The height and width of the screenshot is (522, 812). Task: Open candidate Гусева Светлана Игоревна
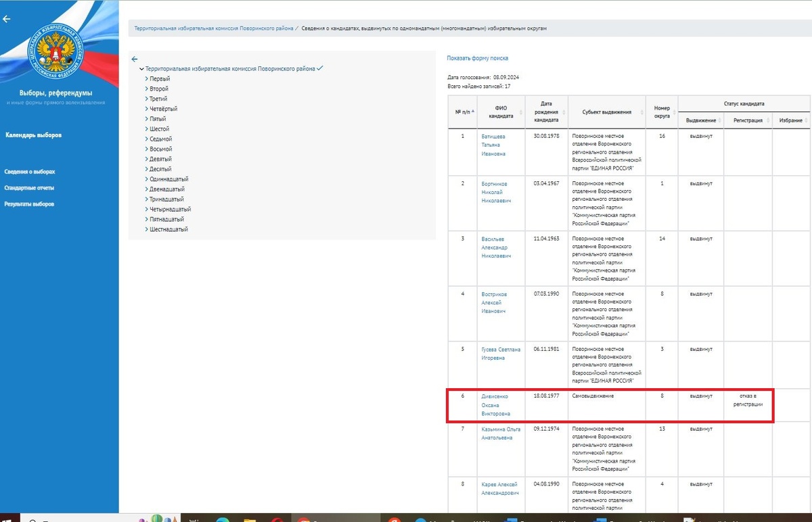pos(501,354)
